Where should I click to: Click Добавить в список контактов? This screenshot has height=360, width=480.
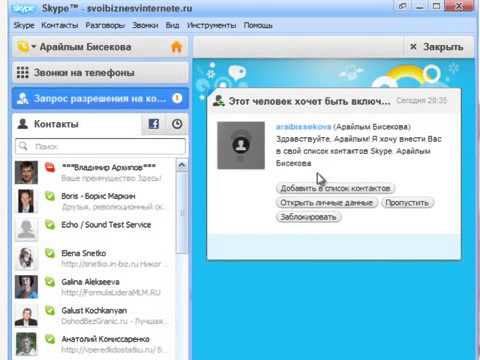(x=335, y=188)
